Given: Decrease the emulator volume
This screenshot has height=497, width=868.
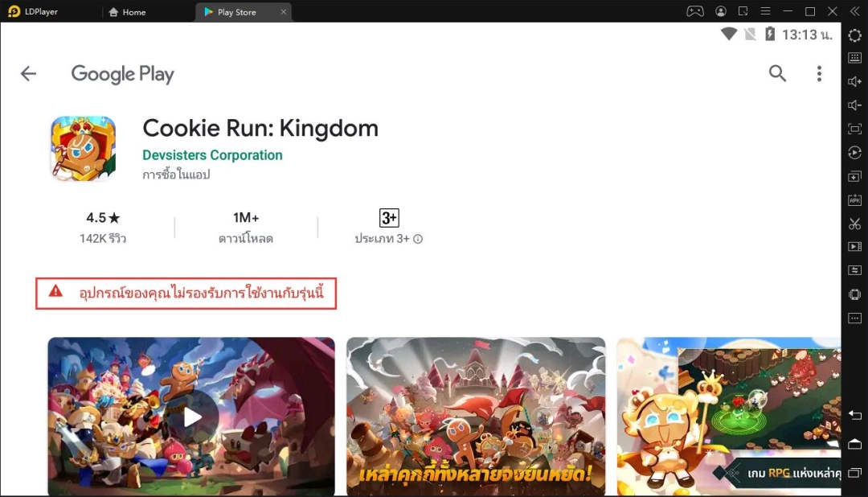Looking at the screenshot, I should point(854,105).
